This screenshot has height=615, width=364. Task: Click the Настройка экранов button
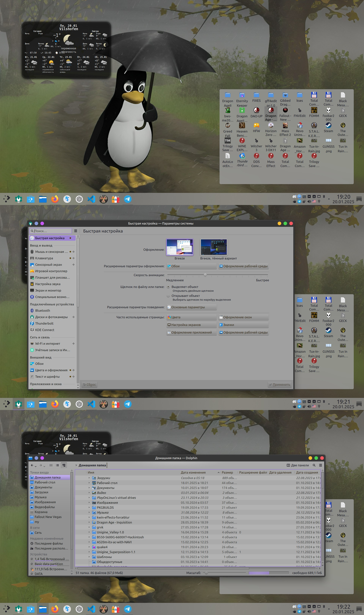[x=191, y=325]
